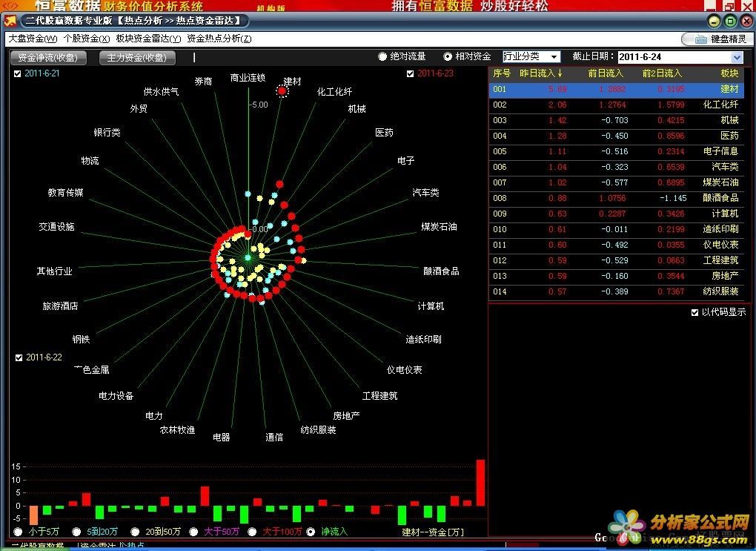Select the 5到20万 radio option

[76, 532]
